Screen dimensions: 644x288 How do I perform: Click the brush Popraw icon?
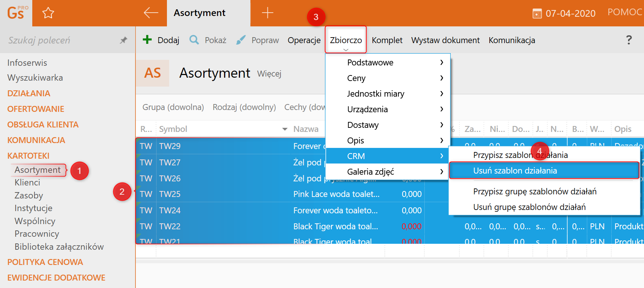click(x=241, y=40)
